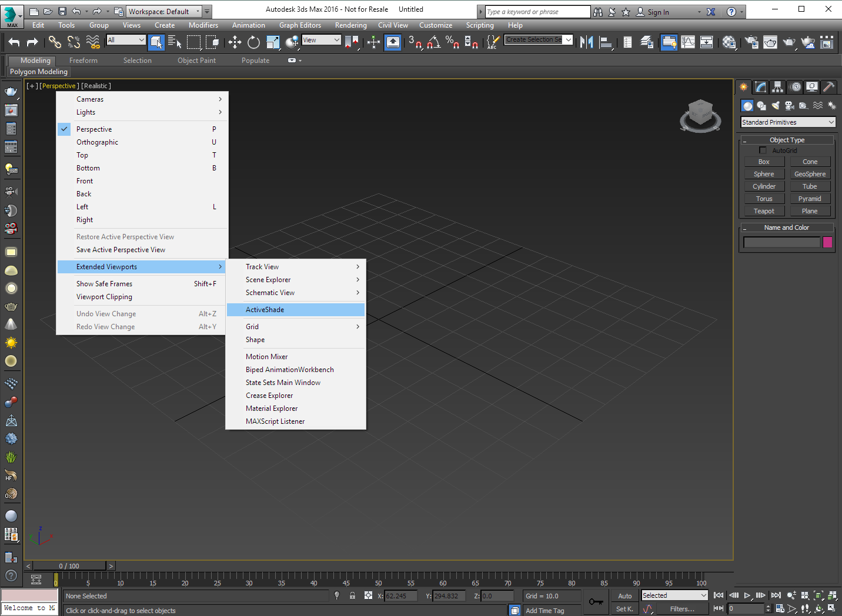Choose the Select Object tool
The image size is (842, 616).
tap(156, 42)
